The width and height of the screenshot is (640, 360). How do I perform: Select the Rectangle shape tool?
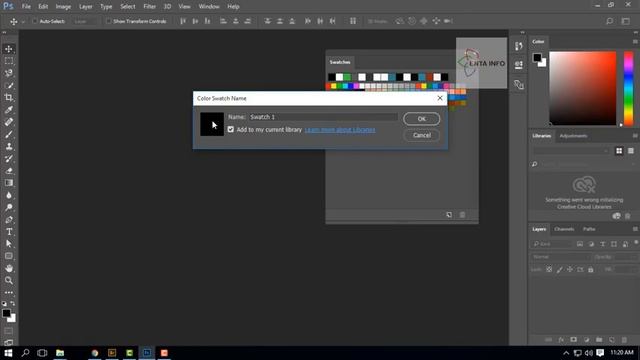point(9,256)
